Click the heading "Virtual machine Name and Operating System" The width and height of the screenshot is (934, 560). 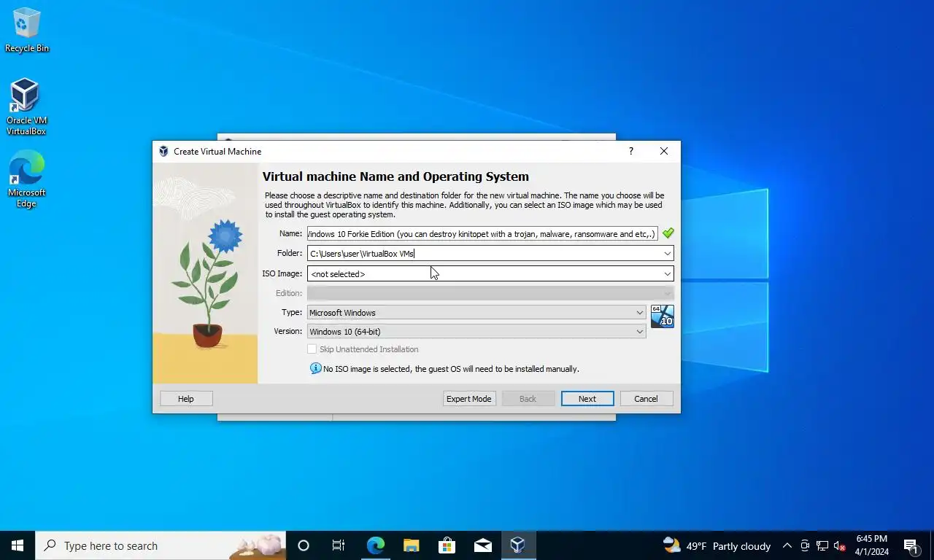click(x=395, y=176)
